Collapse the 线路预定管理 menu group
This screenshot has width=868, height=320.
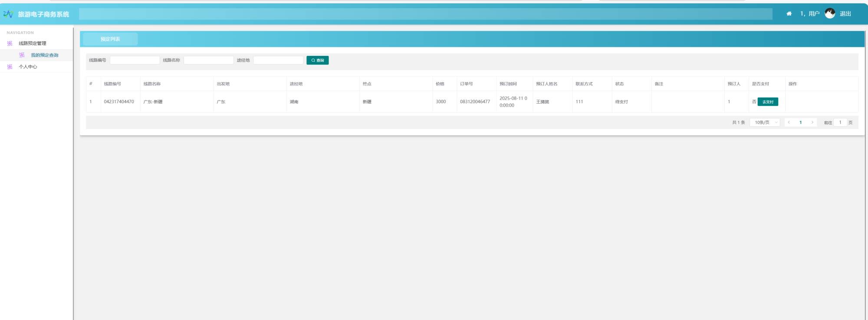[x=33, y=43]
